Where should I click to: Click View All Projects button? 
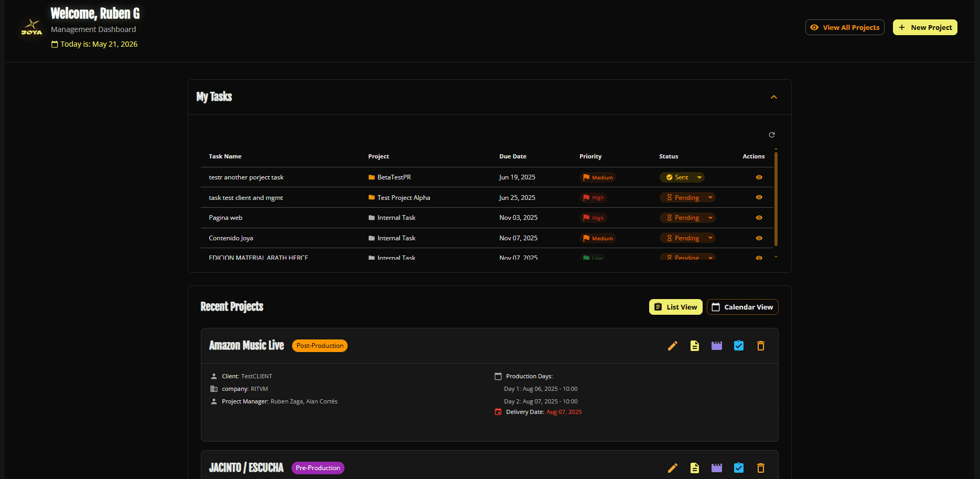[845, 27]
